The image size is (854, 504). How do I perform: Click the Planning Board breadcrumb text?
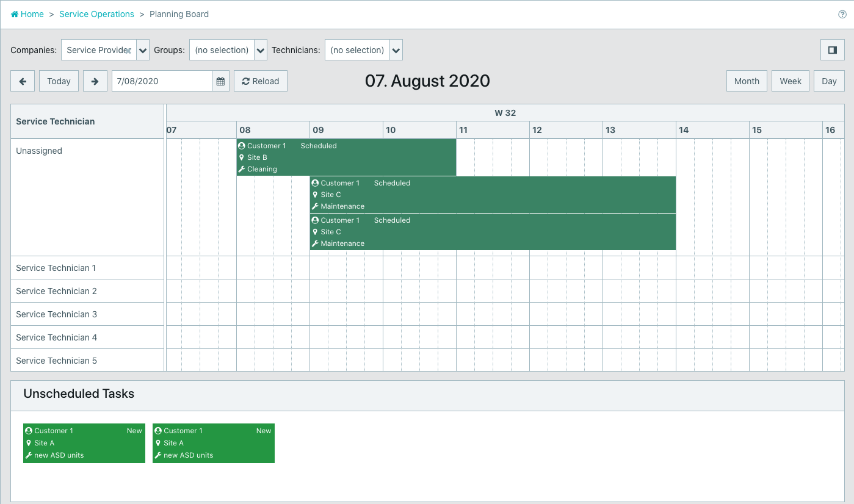pos(179,14)
